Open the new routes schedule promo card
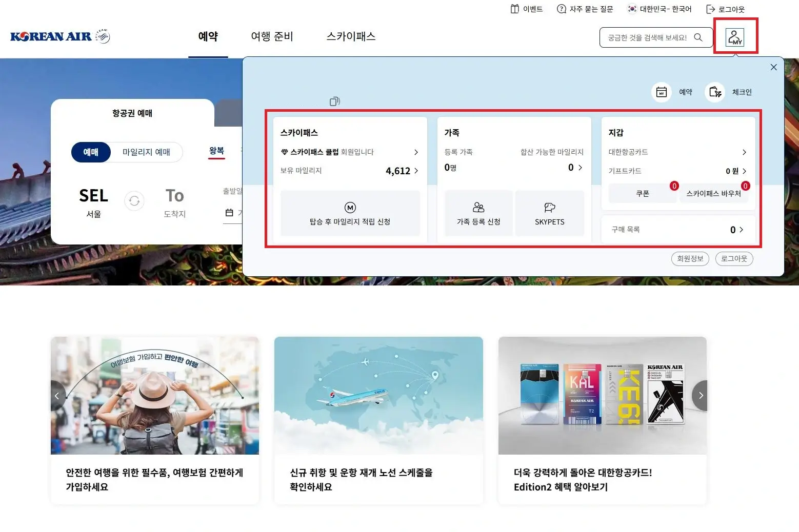 378,420
